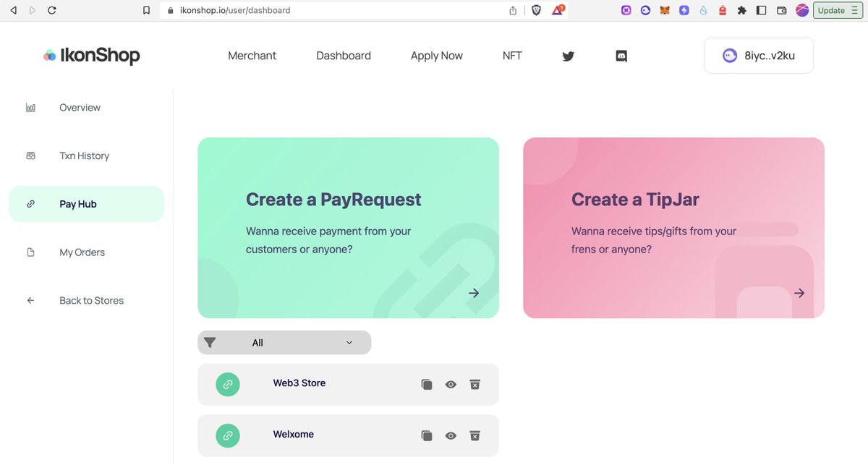Open Brave Shields lion icon
This screenshot has width=868, height=465.
coord(536,10)
